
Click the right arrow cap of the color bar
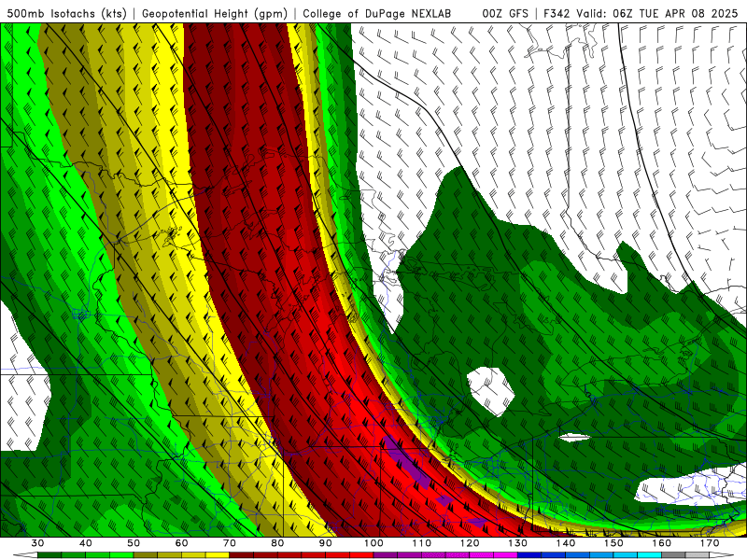[x=722, y=555]
